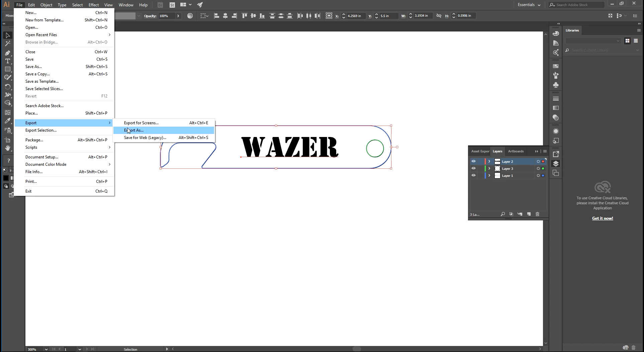Image resolution: width=644 pixels, height=352 pixels.
Task: Click Make/Release Clipping Mask icon
Action: point(511,214)
